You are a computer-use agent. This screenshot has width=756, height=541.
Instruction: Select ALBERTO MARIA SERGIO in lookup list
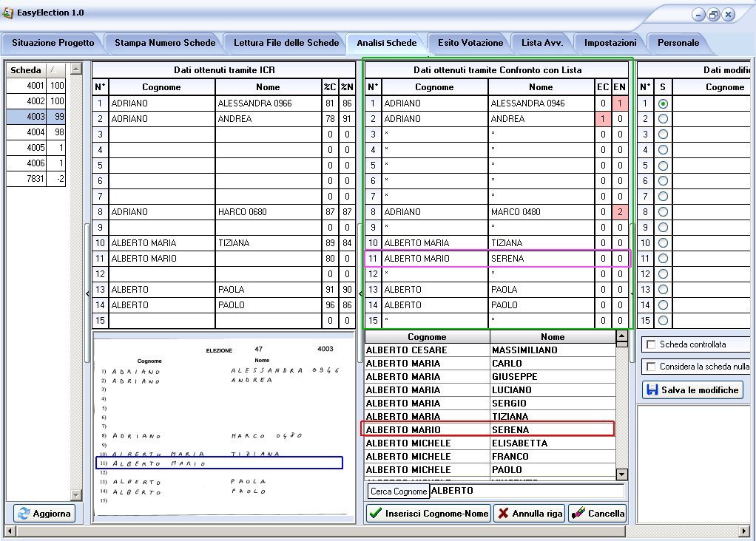(x=490, y=404)
